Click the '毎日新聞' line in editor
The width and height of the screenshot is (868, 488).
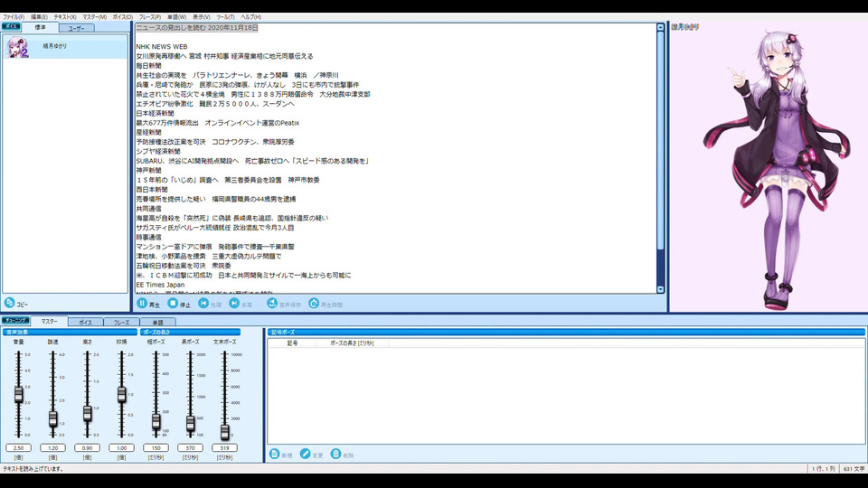[149, 66]
